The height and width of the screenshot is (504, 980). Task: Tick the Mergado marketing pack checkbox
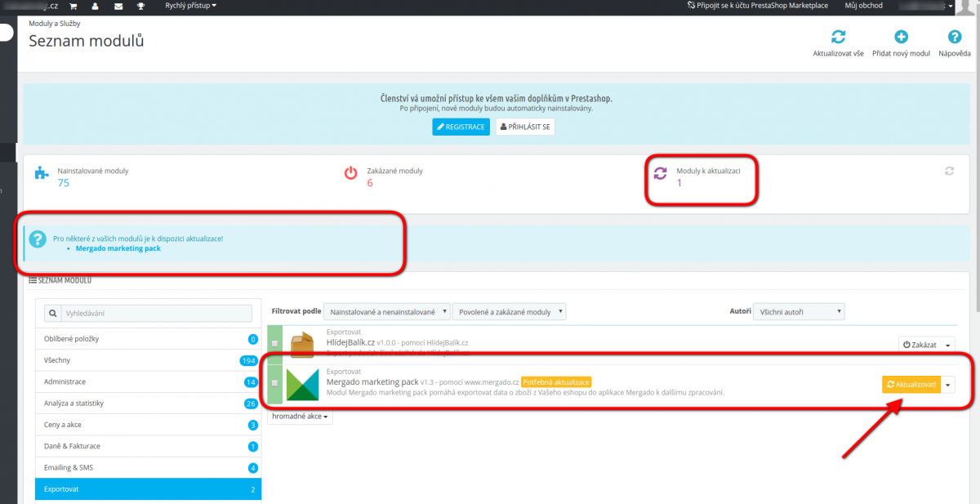coord(274,382)
